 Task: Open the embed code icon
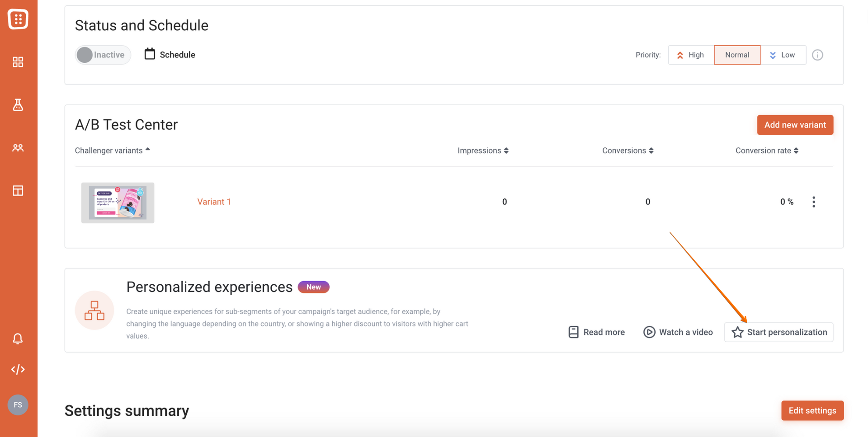18,370
